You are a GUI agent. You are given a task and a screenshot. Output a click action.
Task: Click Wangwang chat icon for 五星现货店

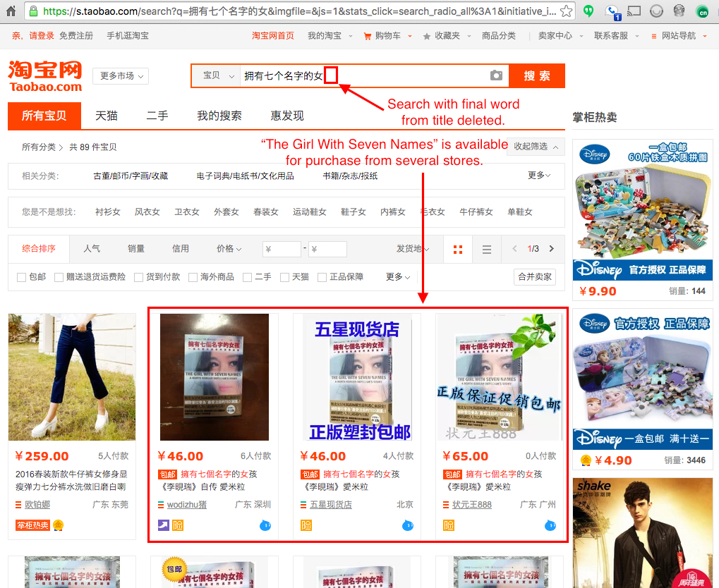point(408,525)
